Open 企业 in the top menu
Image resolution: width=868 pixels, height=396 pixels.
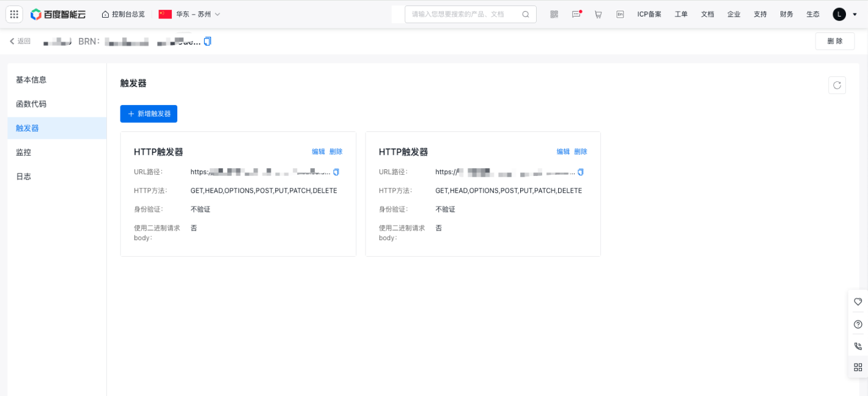[x=734, y=14]
